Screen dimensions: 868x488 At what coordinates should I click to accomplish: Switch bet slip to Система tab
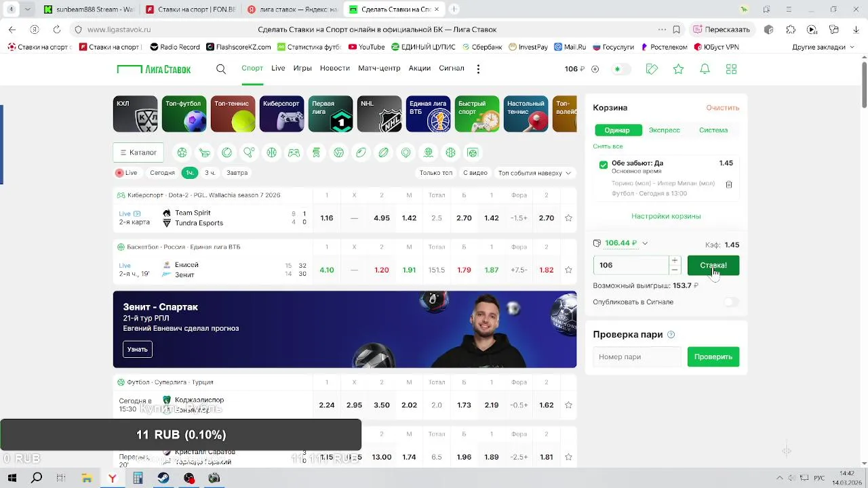(x=713, y=130)
